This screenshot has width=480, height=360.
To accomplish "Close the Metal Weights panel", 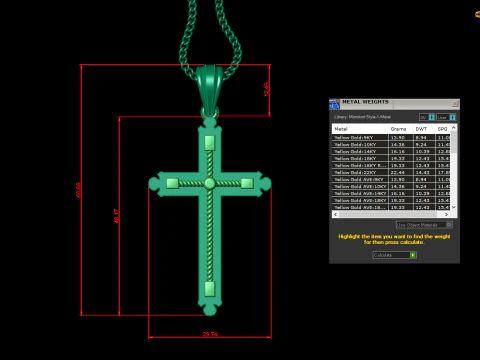I will coord(455,104).
